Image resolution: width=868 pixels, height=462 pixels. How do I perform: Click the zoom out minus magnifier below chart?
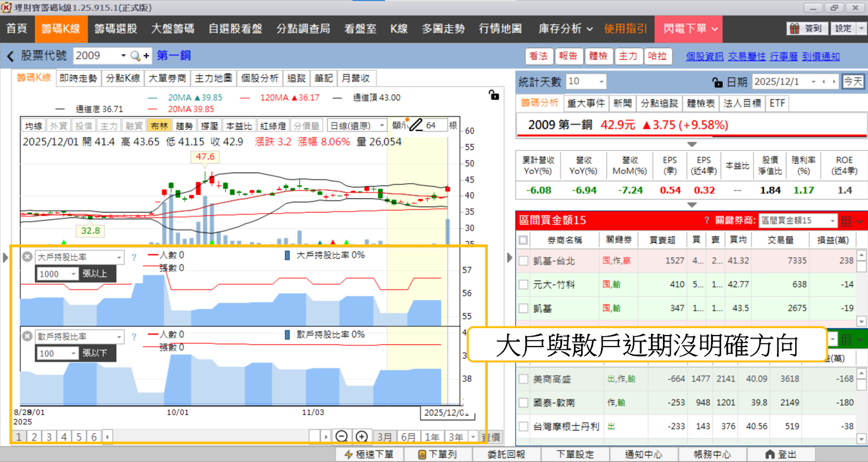[x=341, y=437]
